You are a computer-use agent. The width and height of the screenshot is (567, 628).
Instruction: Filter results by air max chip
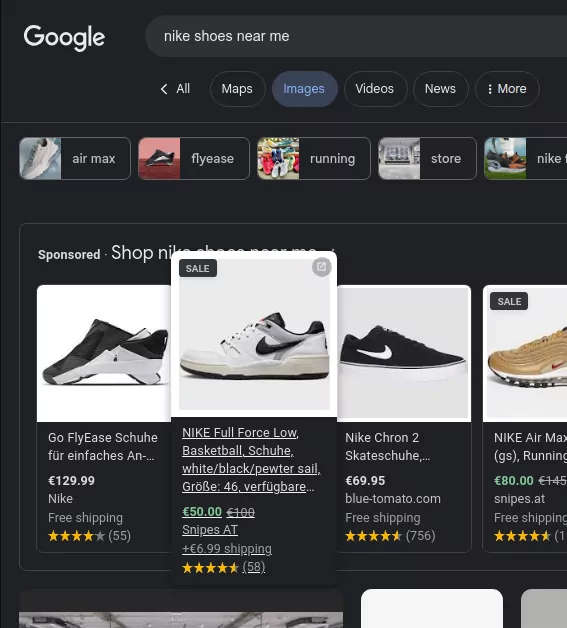point(75,159)
